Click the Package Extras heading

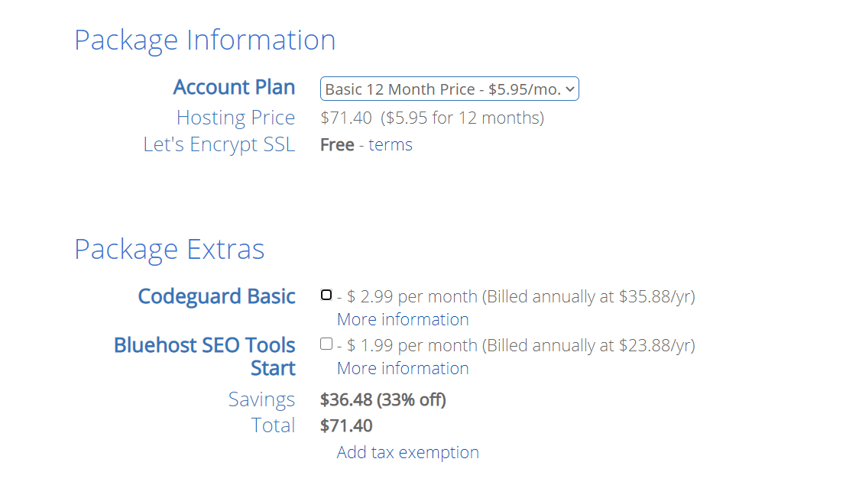(169, 250)
